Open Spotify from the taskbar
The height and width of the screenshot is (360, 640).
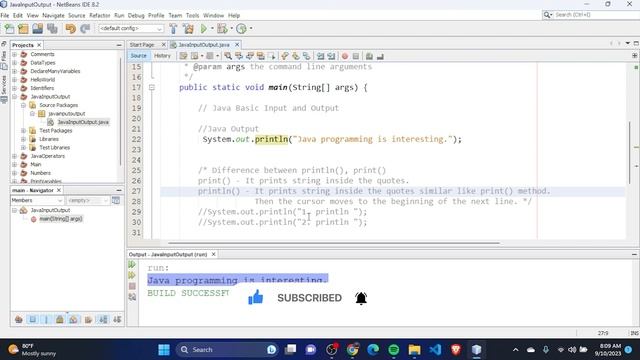[393, 350]
